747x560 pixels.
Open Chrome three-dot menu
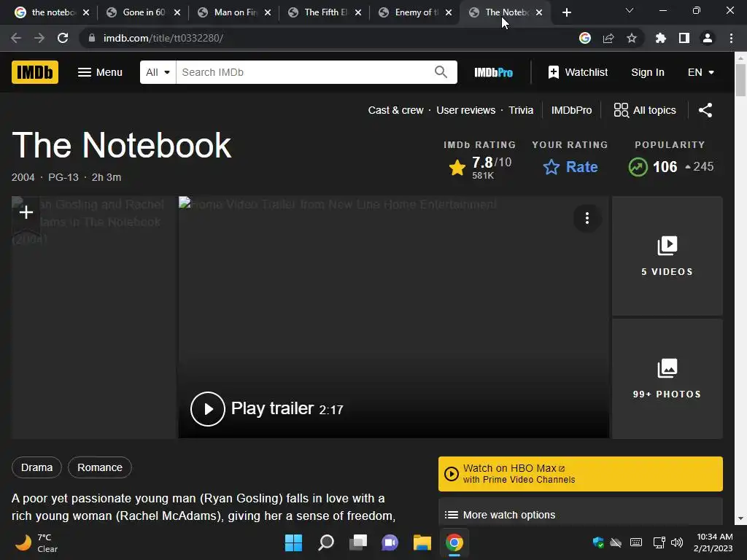click(x=731, y=38)
